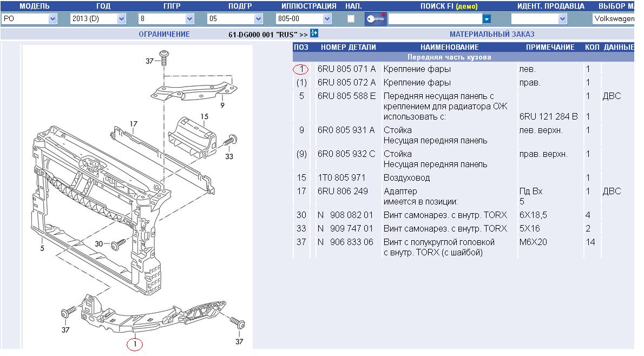Open the МАТЕРИАЛЬНЫЙ ЗАКАЗ tab
Viewport: 644px width, 356px height.
click(492, 34)
